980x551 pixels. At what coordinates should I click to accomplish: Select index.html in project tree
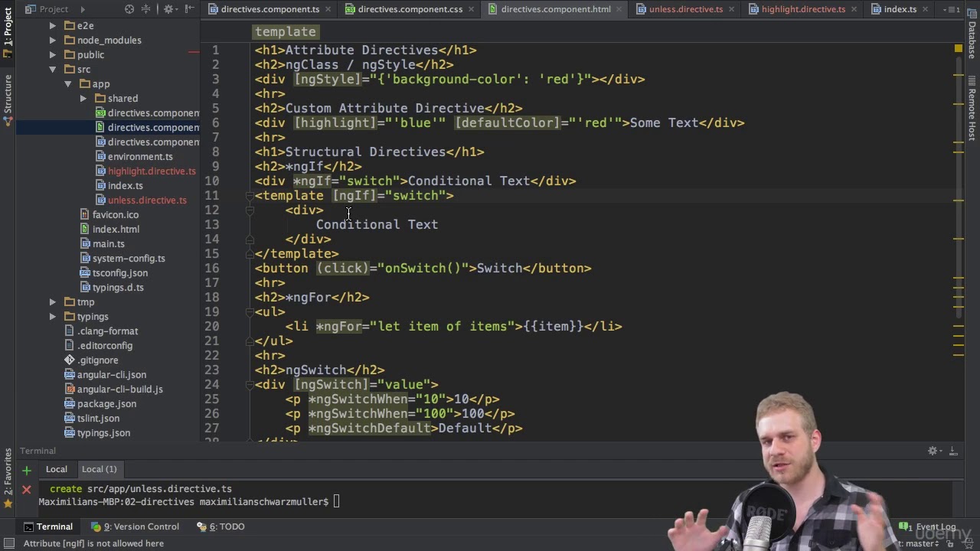(x=108, y=229)
